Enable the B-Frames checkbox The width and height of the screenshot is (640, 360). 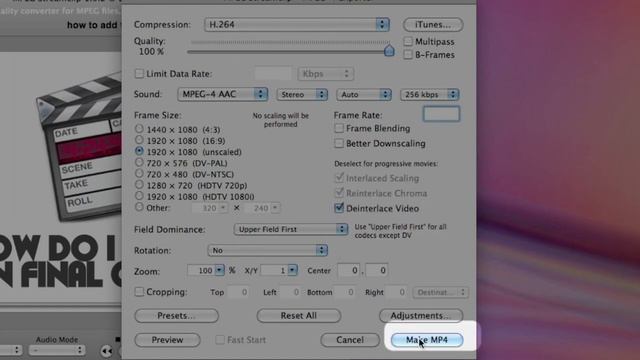point(408,54)
